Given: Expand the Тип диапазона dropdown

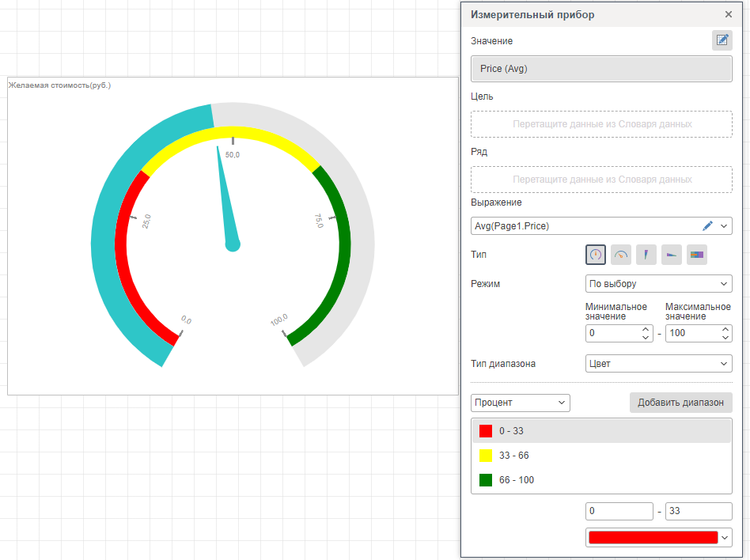Looking at the screenshot, I should click(x=658, y=364).
